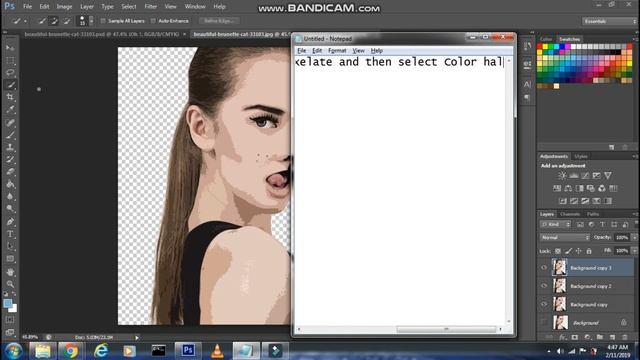
Task: Enable Auto-Enhance checkbox
Action: click(153, 21)
